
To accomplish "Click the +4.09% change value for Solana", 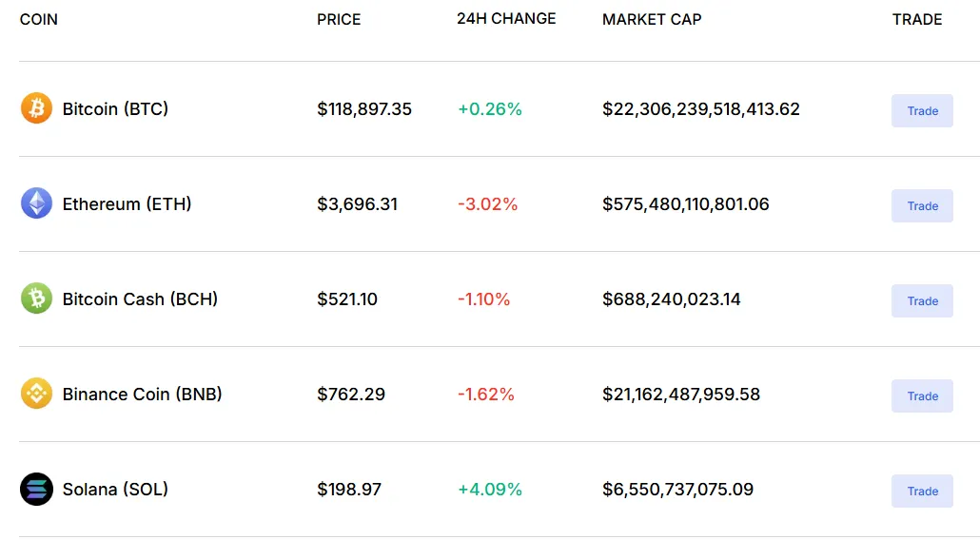I will point(490,490).
